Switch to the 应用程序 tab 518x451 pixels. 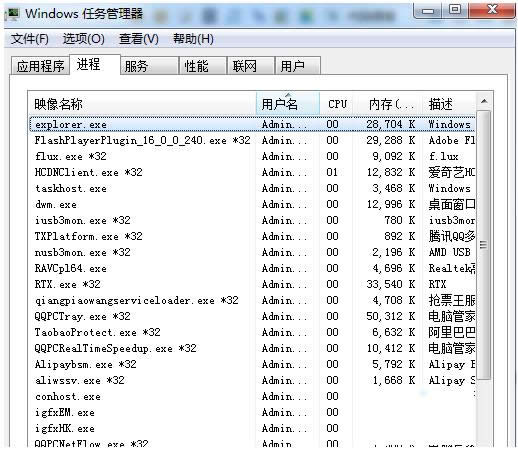[40, 66]
